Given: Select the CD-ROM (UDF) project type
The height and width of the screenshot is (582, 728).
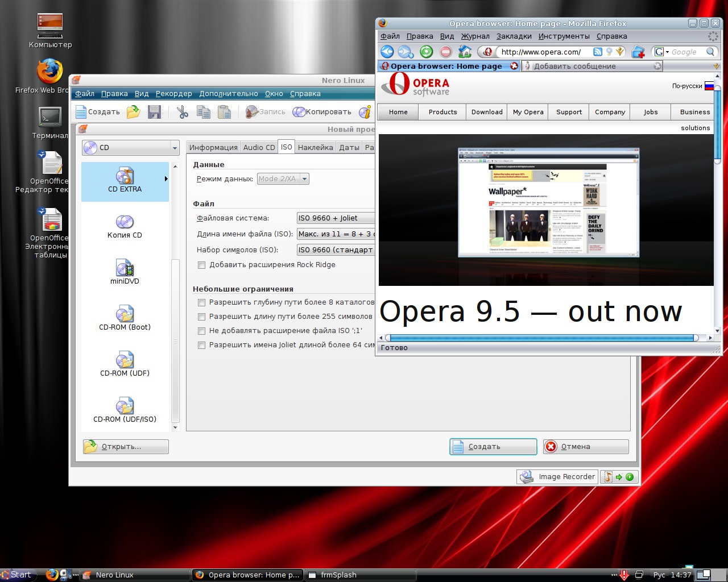Looking at the screenshot, I should coord(125,365).
